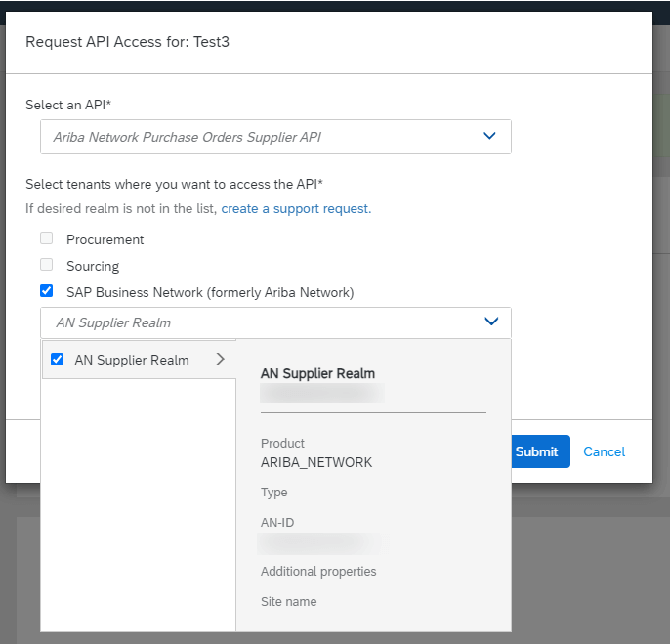
Task: Click the Request API Access for: Test3 title
Action: pyautogui.click(x=127, y=42)
